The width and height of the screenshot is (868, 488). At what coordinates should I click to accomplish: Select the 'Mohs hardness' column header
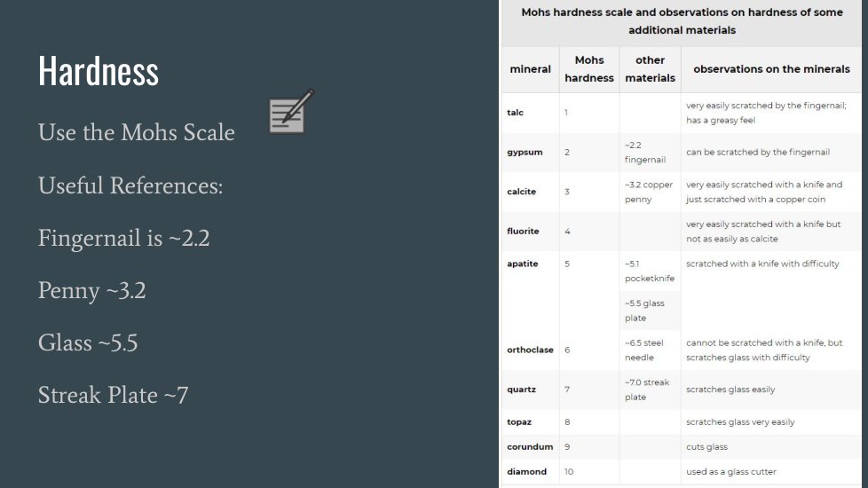(589, 69)
